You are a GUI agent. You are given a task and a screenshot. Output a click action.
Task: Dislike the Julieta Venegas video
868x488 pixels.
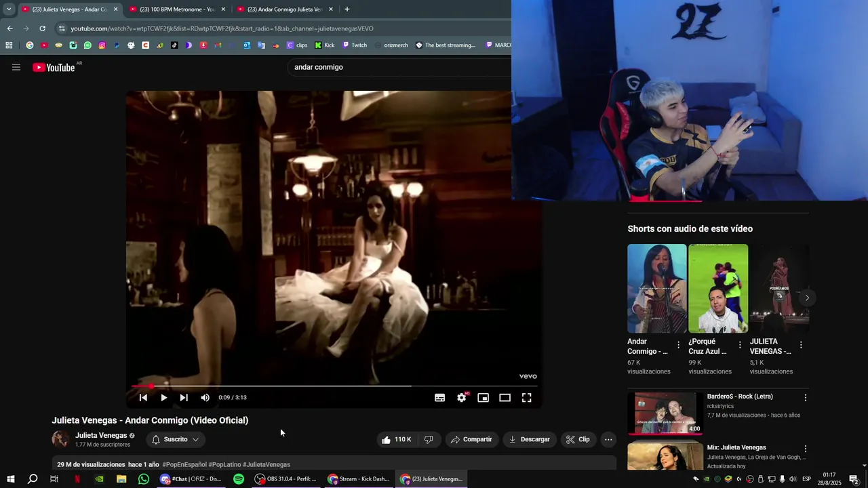click(429, 439)
